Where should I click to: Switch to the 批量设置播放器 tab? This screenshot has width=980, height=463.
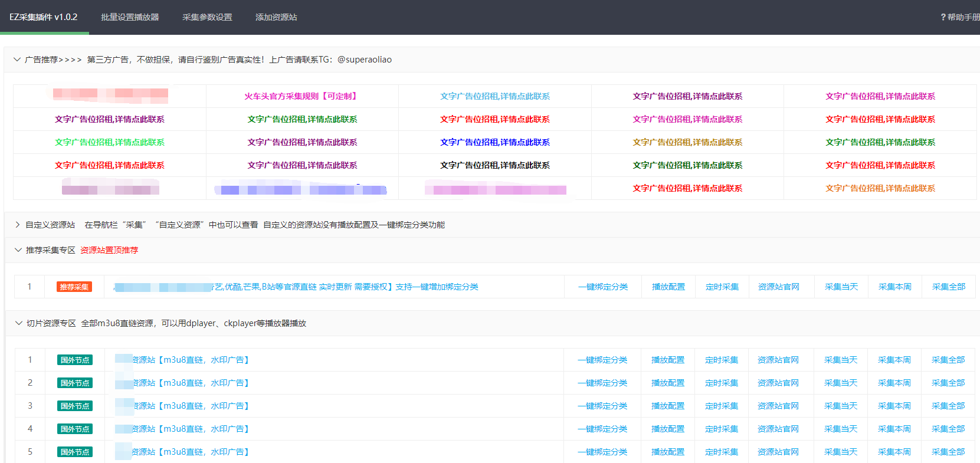(130, 17)
